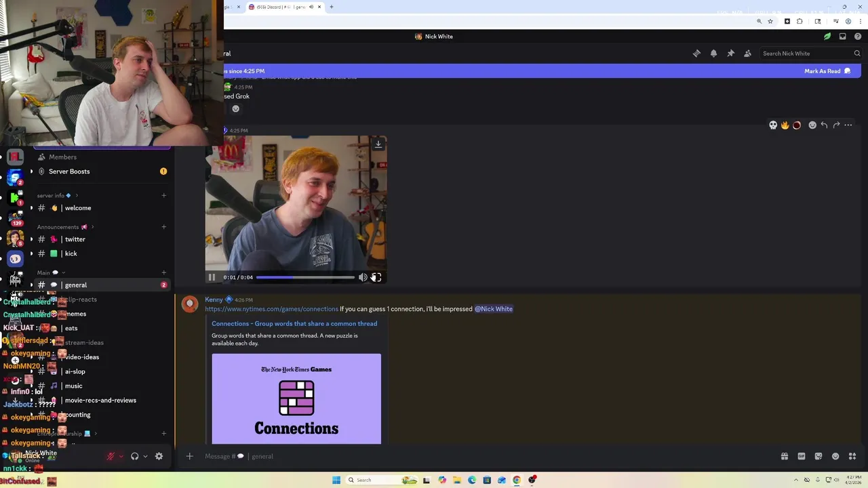
Task: Open the nytimes.com/games/connections link
Action: (271, 309)
